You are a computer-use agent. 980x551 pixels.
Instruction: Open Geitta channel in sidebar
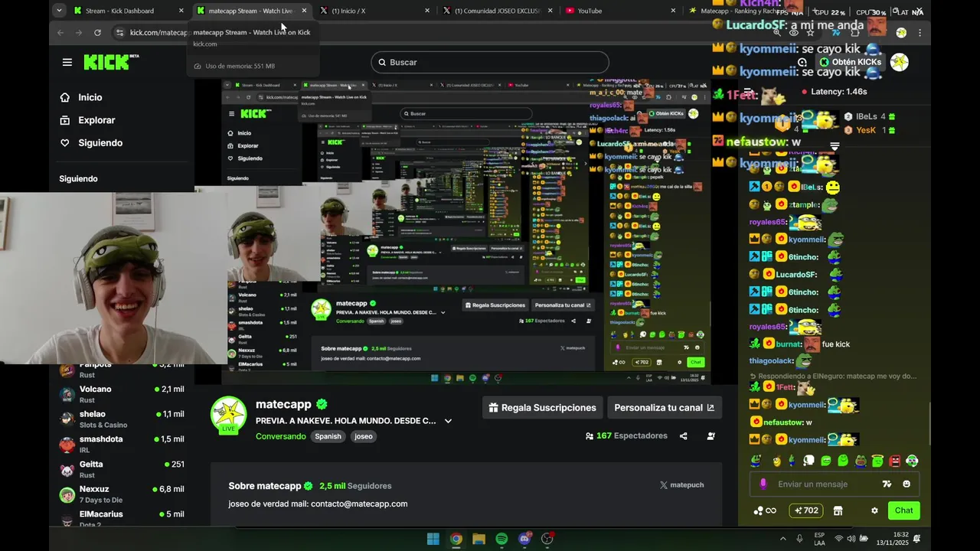coord(122,469)
